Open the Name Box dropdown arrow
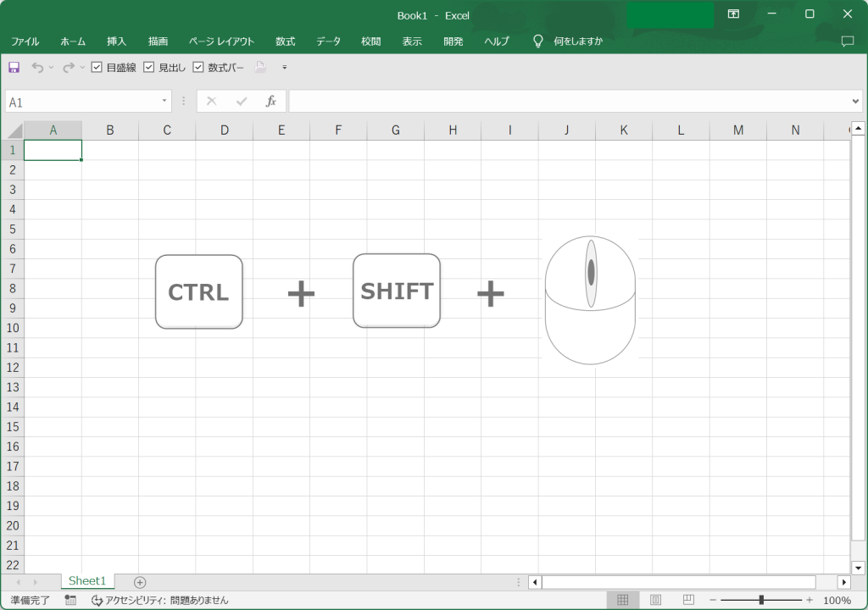This screenshot has height=610, width=868. (164, 102)
